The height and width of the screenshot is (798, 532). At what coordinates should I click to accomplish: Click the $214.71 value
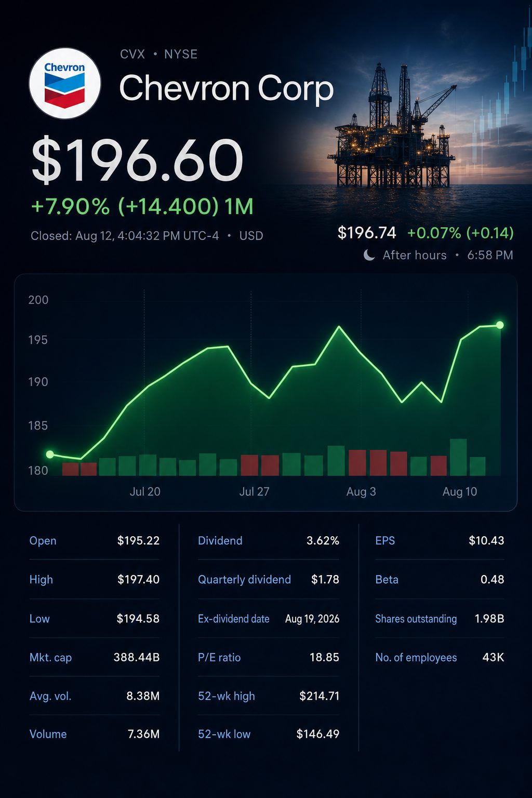[320, 696]
